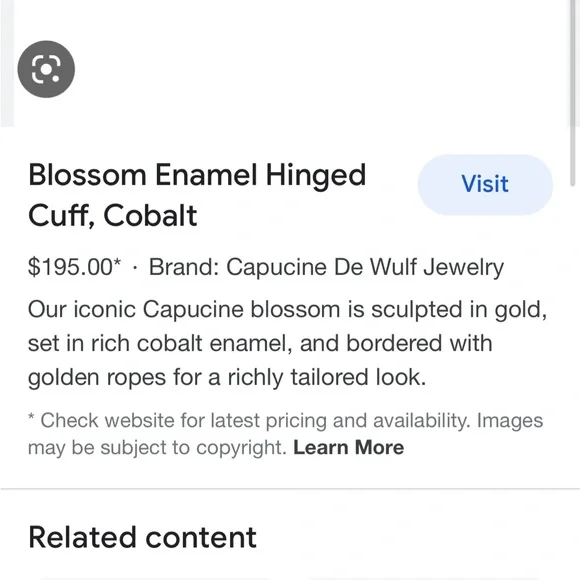This screenshot has width=580, height=580.
Task: Click the vertical scrollbar on right edge
Action: point(573,85)
